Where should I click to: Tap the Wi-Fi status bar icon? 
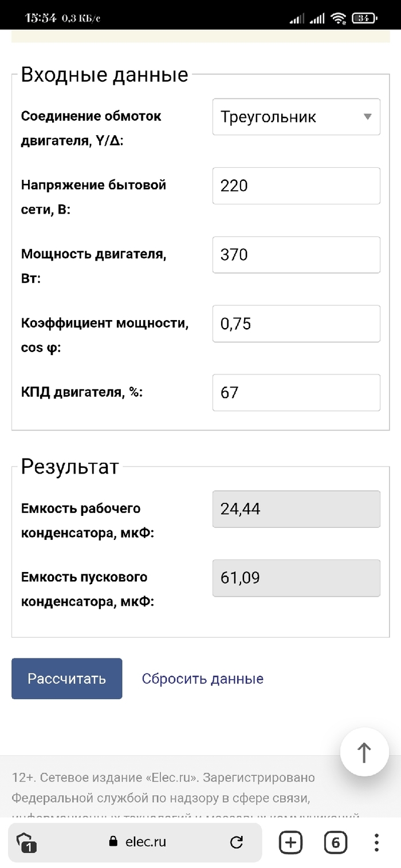(x=339, y=18)
